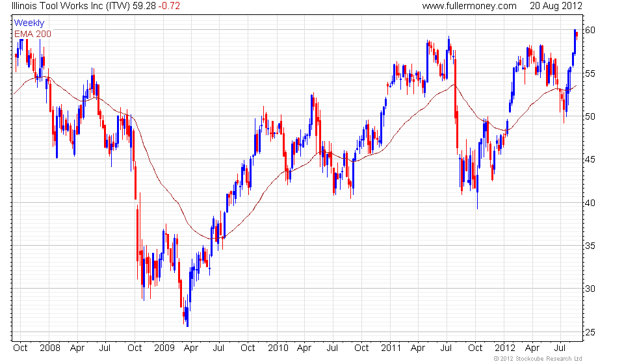Click the Apr label right after 2008
Viewport: 637px width, 364px height.
[x=77, y=348]
